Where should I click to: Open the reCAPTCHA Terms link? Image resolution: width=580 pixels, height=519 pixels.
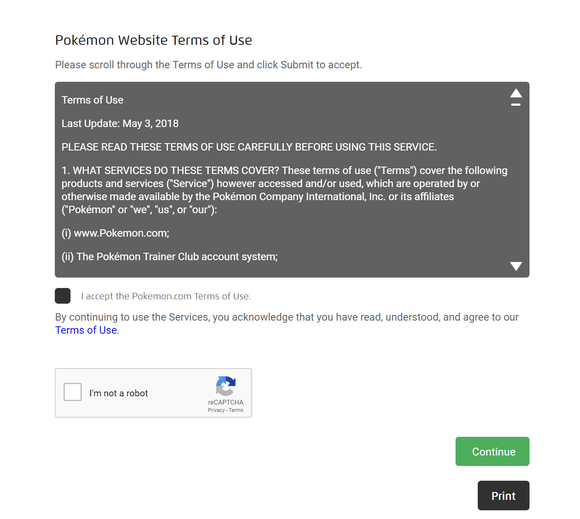[236, 410]
